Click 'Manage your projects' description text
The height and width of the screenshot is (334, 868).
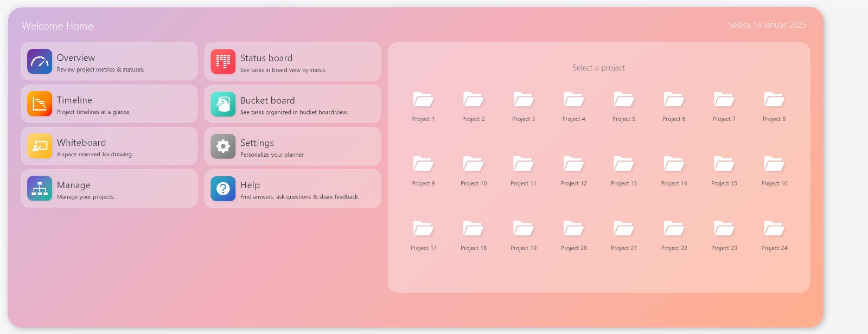[x=86, y=197]
